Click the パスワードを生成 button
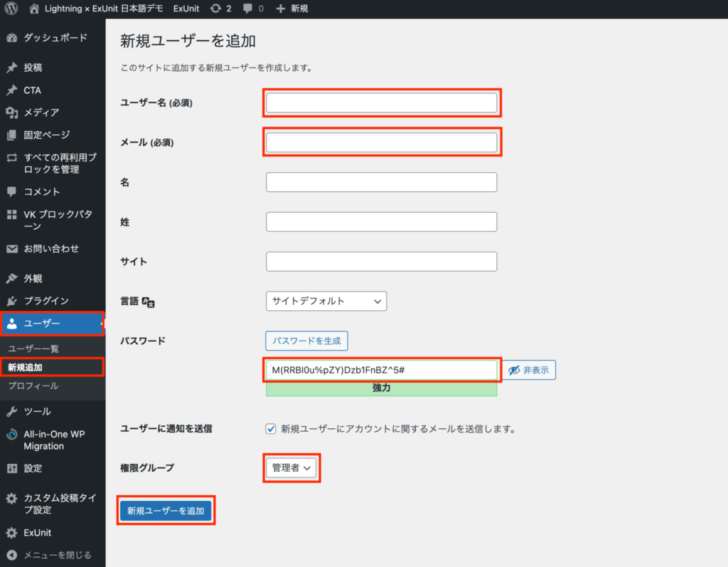This screenshot has width=728, height=567. tap(306, 341)
